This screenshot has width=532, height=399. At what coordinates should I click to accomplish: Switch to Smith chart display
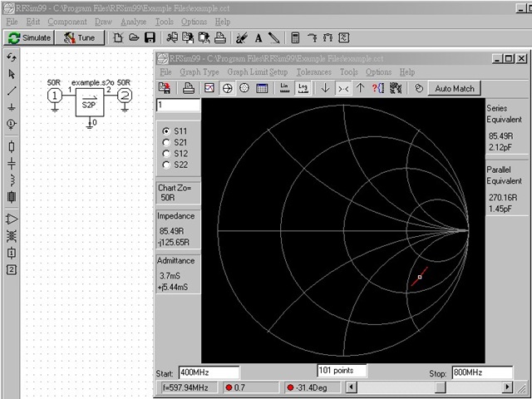[227, 89]
